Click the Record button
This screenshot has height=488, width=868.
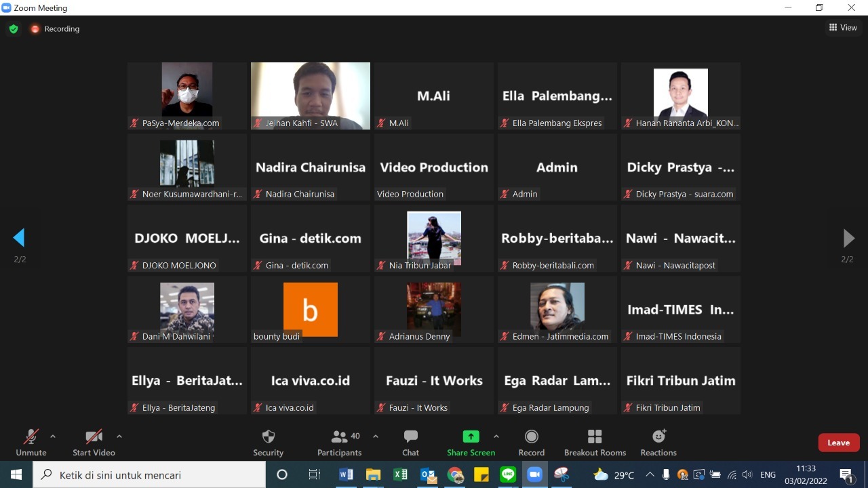coord(532,443)
